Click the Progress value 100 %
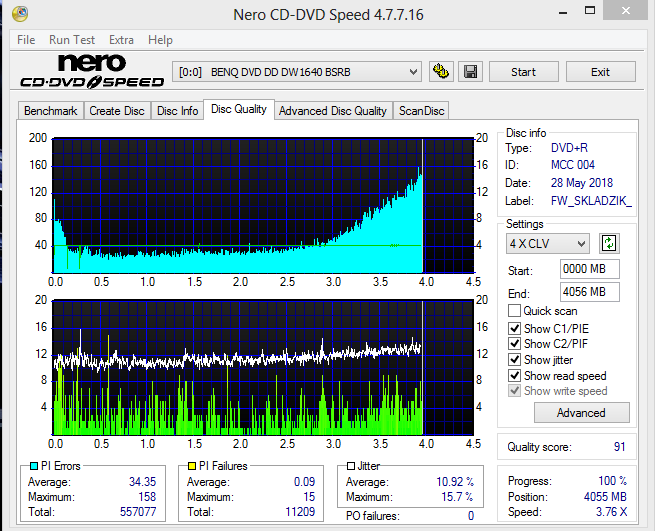The width and height of the screenshot is (655, 531). (612, 481)
